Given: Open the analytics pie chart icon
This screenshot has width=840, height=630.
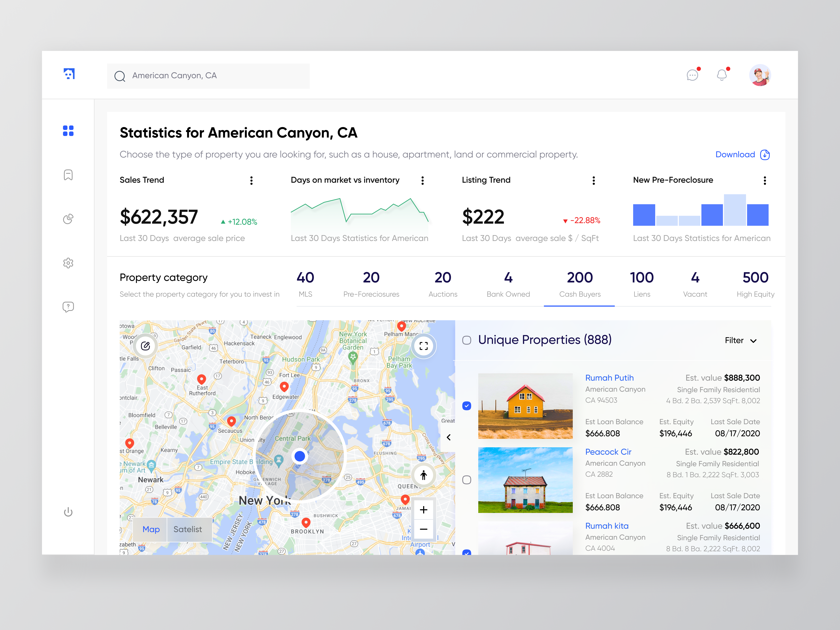Looking at the screenshot, I should pyautogui.click(x=68, y=219).
